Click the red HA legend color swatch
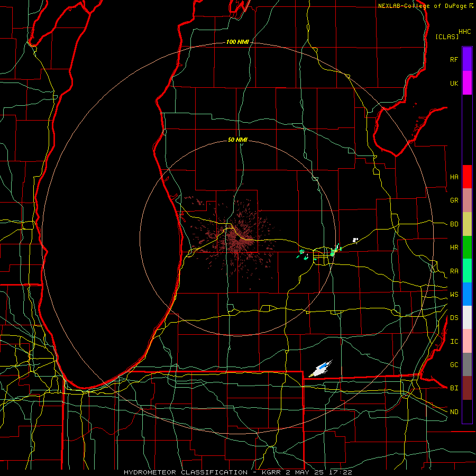 point(467,177)
